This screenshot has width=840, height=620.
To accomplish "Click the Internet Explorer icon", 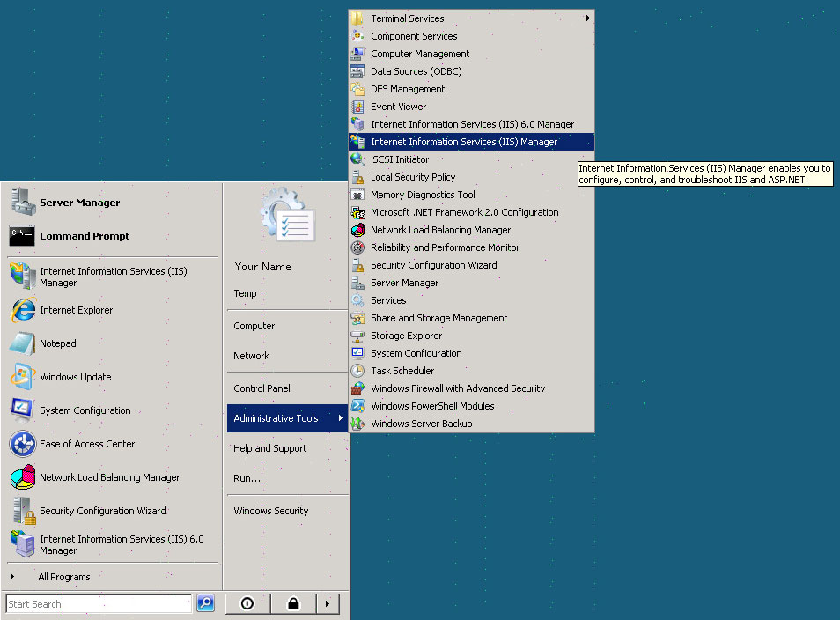I will 23,310.
